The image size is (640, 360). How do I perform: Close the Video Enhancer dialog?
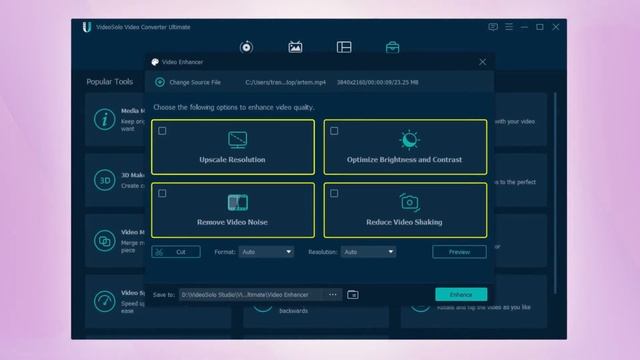pyautogui.click(x=482, y=62)
